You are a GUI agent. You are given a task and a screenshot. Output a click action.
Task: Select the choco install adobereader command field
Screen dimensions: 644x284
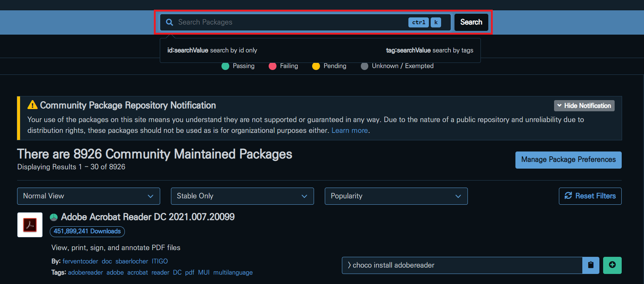462,265
